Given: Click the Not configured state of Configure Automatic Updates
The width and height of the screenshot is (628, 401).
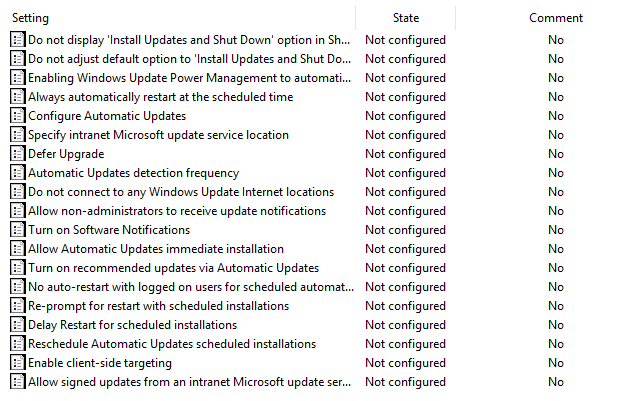Looking at the screenshot, I should (405, 116).
